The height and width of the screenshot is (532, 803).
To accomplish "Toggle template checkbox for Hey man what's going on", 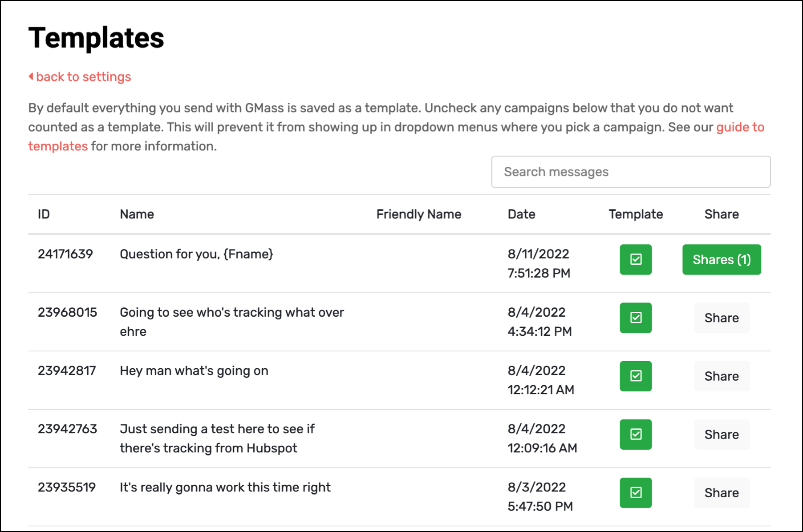I will [x=636, y=376].
